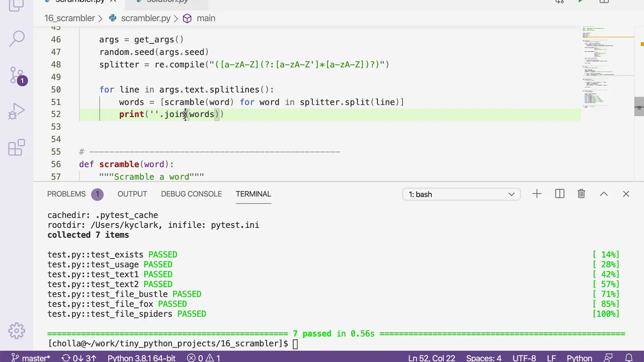Click the 'Scramble a word' docstring
This screenshot has width=644, height=362.
coord(151,177)
